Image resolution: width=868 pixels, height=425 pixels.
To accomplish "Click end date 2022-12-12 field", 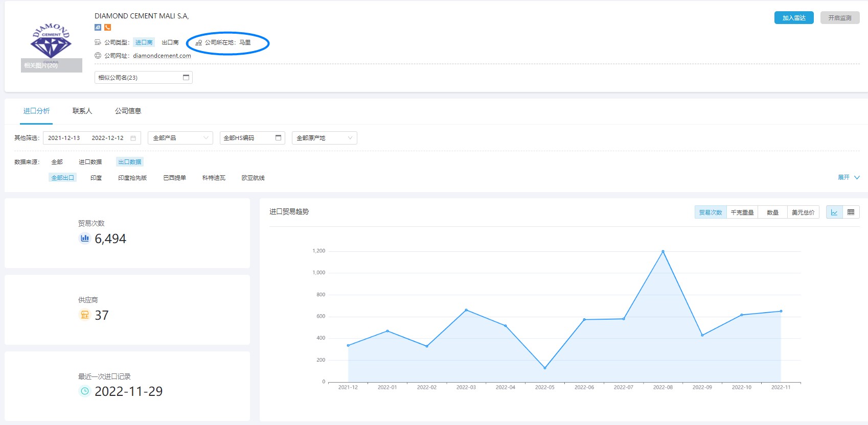I will click(x=107, y=138).
